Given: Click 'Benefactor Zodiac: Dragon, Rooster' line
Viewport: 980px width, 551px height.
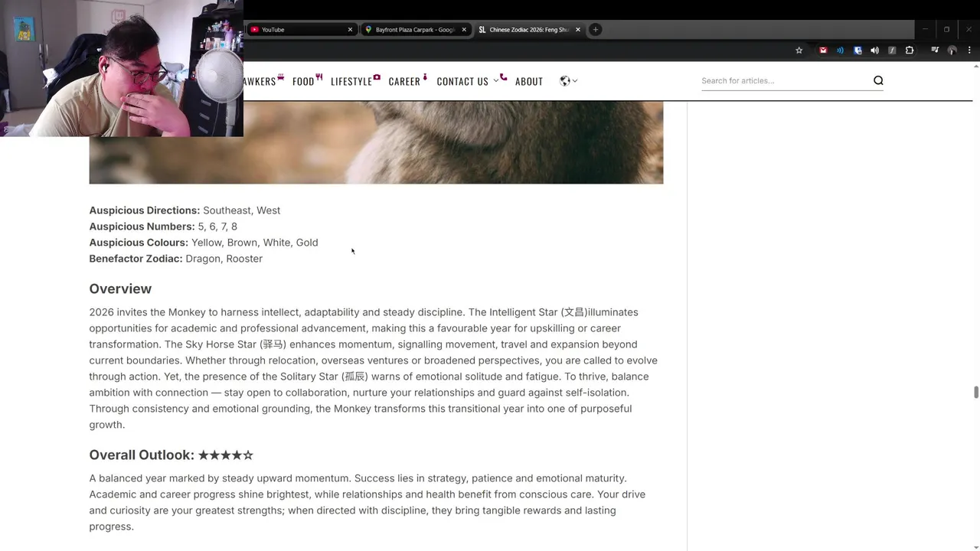Looking at the screenshot, I should (175, 259).
